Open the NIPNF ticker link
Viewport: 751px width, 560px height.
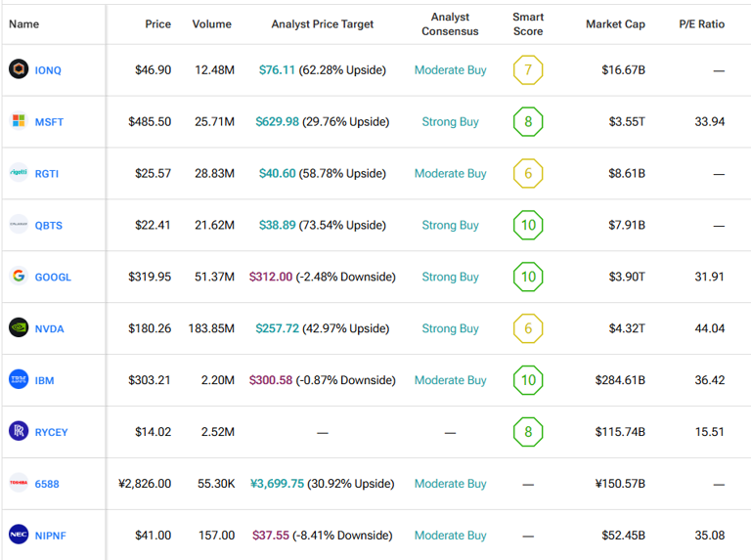tap(51, 536)
